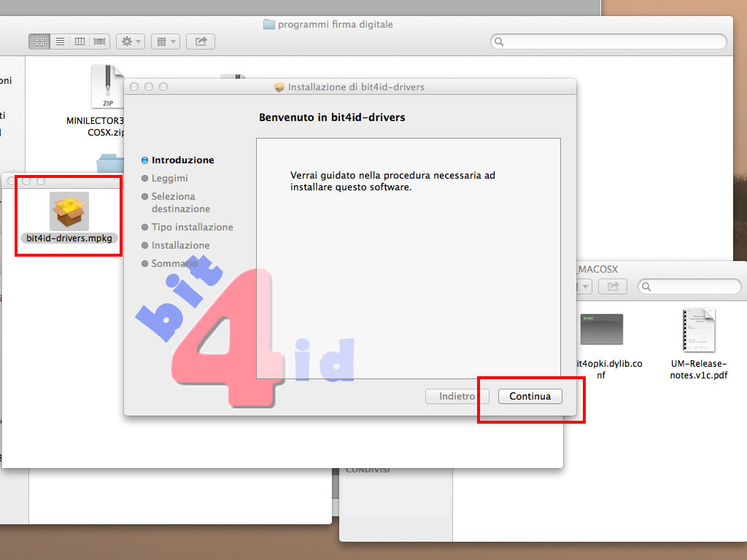Switch Finder to icon view
747x560 pixels.
pyautogui.click(x=39, y=42)
